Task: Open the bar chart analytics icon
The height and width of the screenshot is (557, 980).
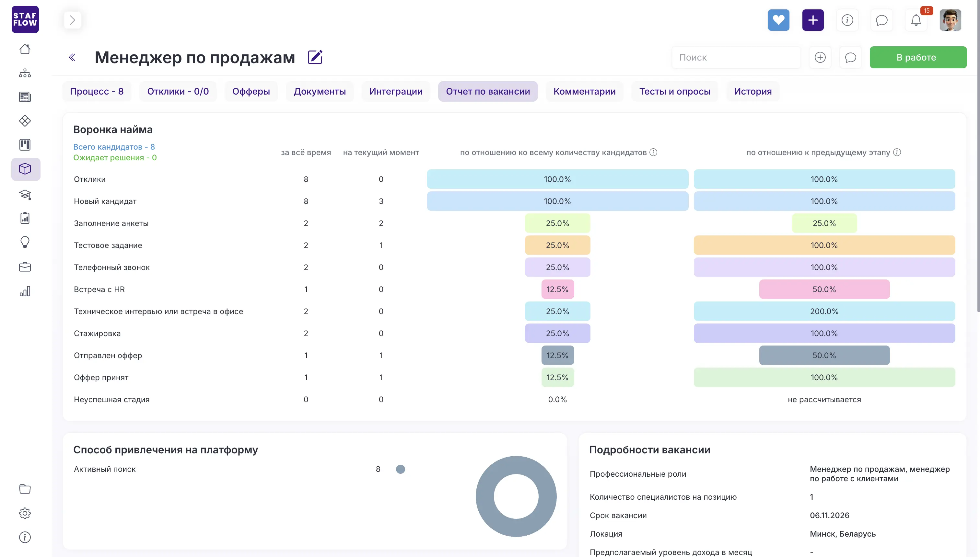Action: [25, 291]
